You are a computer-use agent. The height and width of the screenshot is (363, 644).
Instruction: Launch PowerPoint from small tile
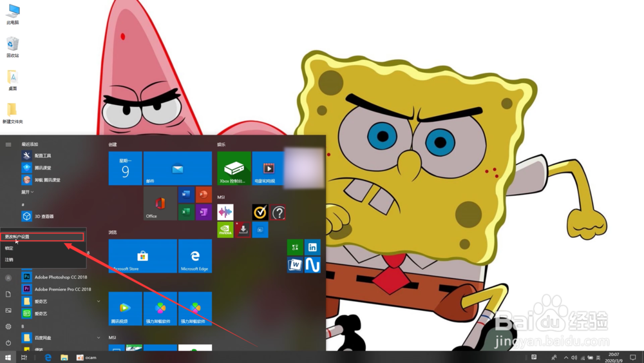click(x=204, y=195)
